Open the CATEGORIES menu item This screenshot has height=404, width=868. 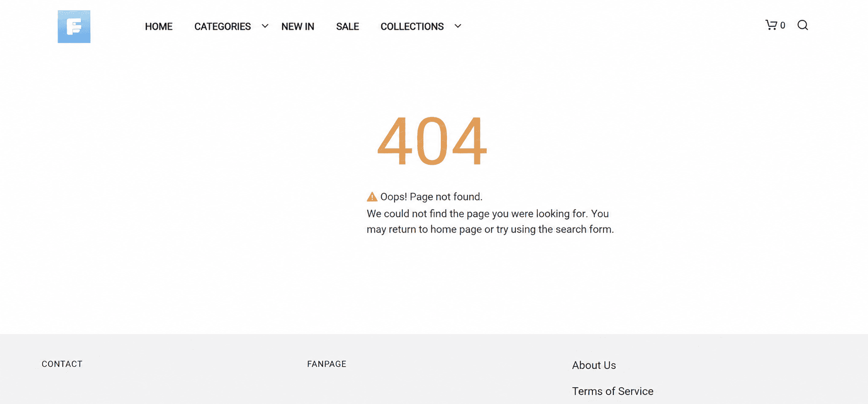(x=223, y=26)
